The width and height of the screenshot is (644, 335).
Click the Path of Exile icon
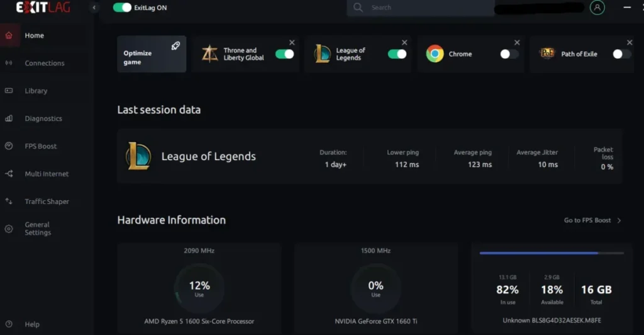point(547,54)
